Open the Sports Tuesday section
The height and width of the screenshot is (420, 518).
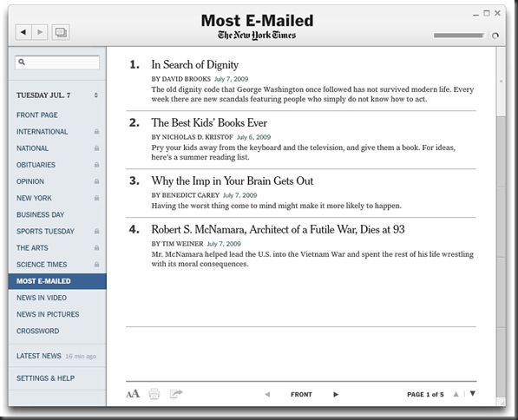point(45,231)
